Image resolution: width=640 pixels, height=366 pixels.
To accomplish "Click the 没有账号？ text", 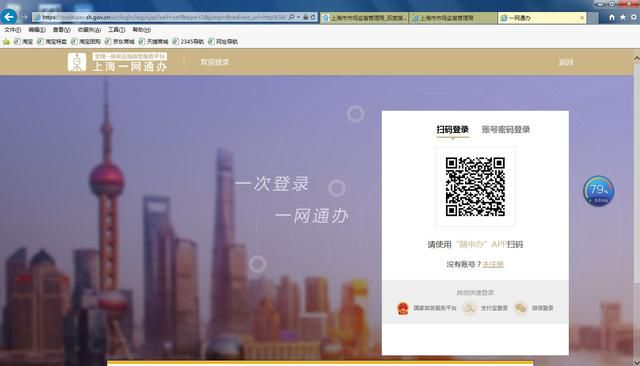I will (464, 264).
